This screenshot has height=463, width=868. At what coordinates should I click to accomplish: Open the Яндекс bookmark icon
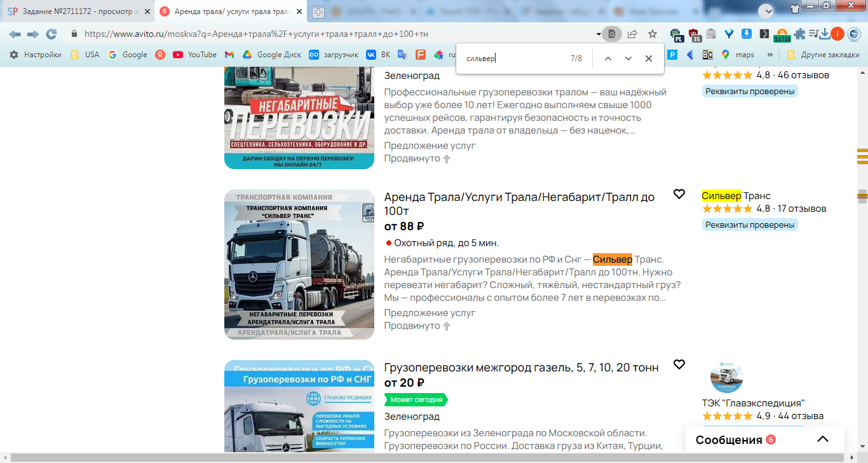coord(161,55)
